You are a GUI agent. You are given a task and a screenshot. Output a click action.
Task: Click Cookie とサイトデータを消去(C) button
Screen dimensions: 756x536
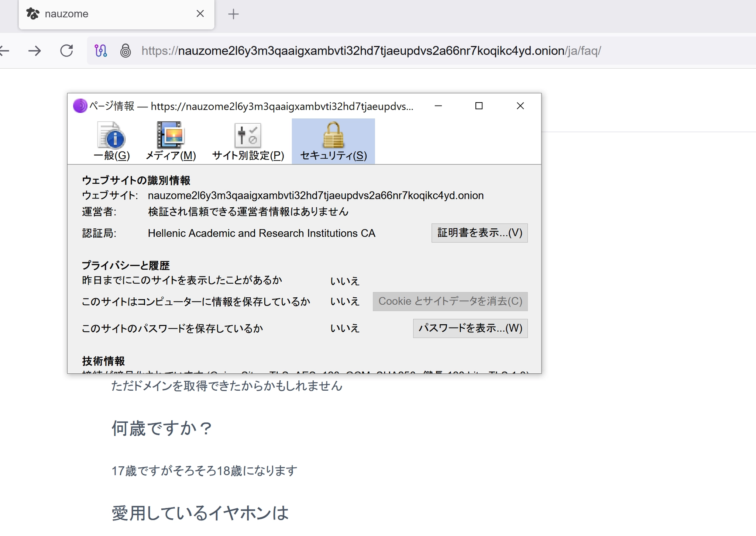click(x=450, y=301)
